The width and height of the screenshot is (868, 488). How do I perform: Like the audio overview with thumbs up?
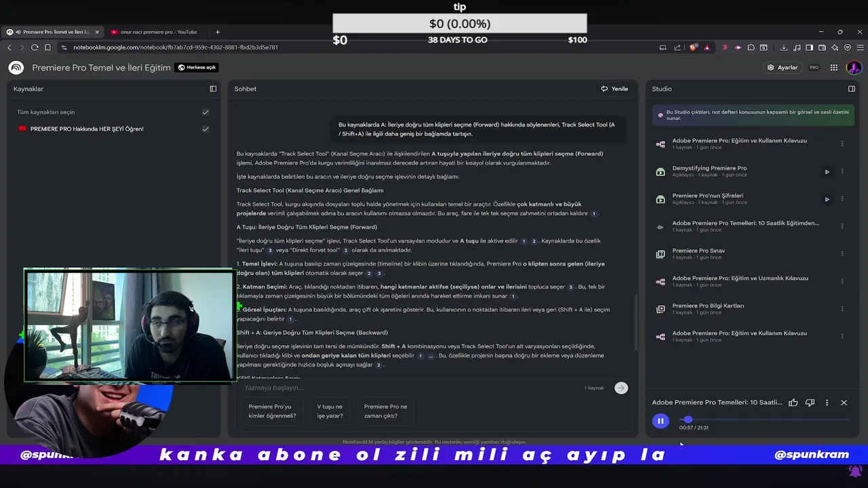click(x=793, y=403)
